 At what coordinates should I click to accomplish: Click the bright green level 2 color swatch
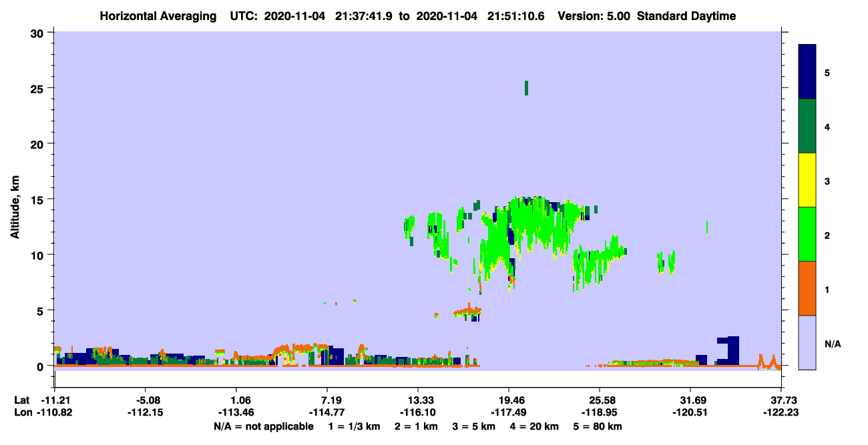click(807, 234)
